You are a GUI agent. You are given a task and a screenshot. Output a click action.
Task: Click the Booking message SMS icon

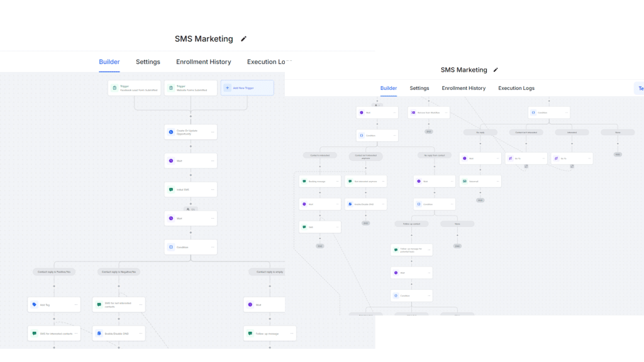(303, 181)
